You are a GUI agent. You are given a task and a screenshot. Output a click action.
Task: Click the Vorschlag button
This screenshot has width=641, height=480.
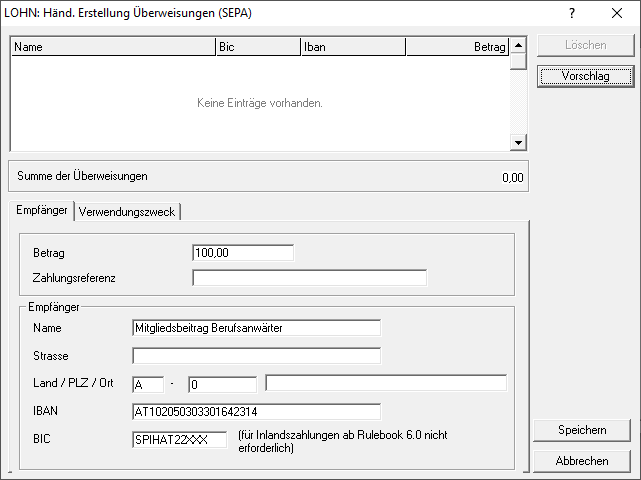click(585, 76)
